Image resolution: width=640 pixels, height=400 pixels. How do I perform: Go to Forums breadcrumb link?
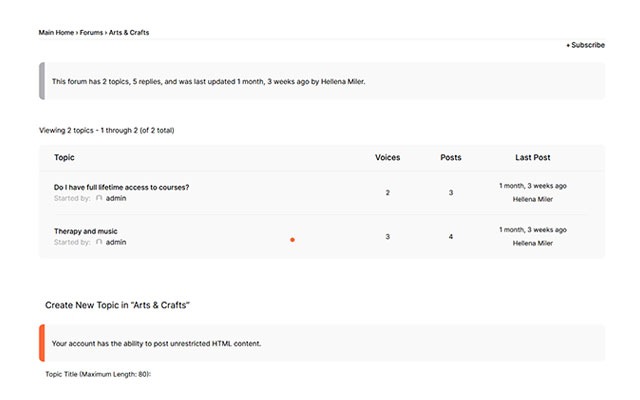point(91,33)
